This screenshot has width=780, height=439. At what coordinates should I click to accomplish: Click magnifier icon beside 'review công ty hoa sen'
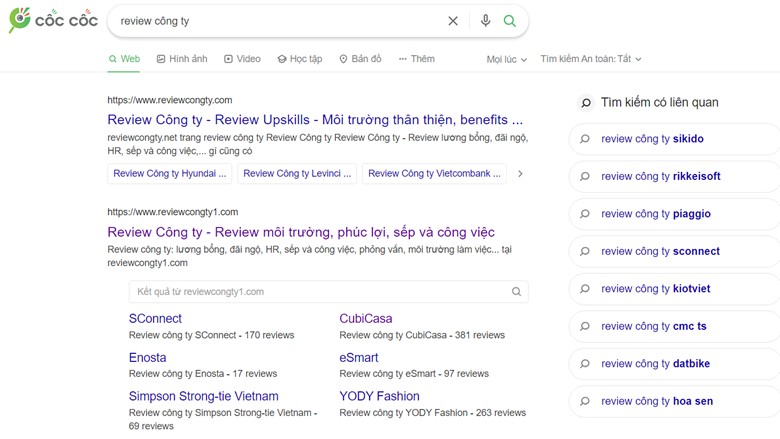[x=586, y=402]
